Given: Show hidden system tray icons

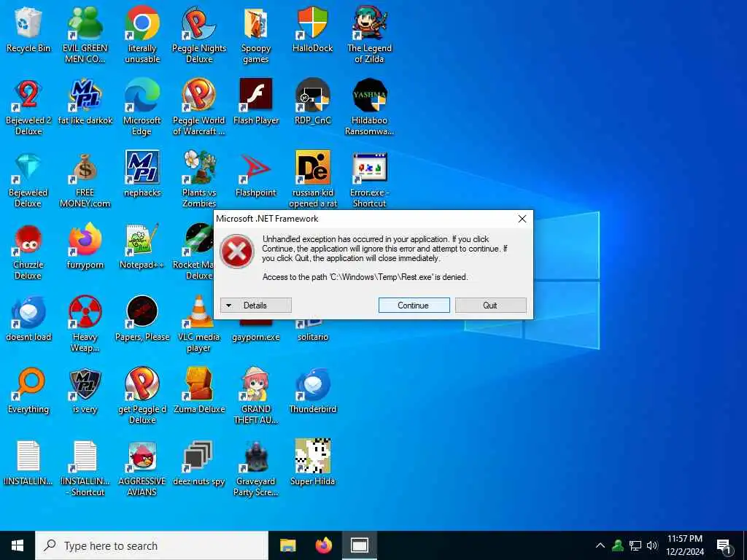Looking at the screenshot, I should point(600,545).
